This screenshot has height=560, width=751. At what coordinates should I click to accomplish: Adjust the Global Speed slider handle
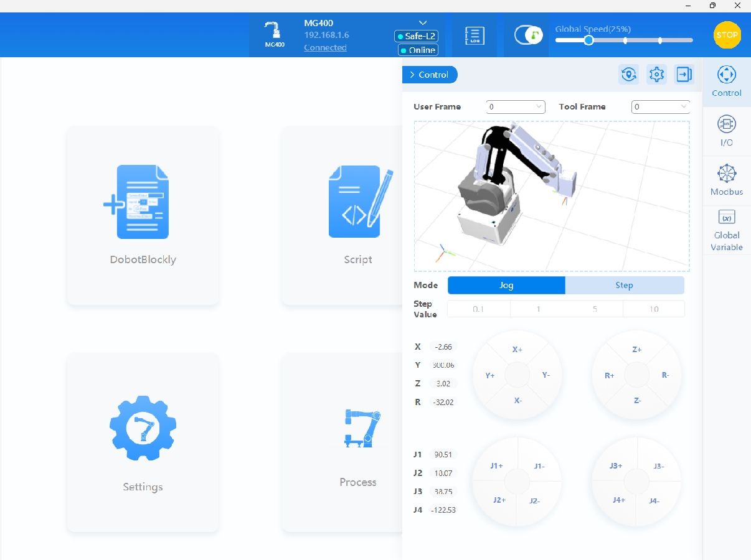coord(588,40)
